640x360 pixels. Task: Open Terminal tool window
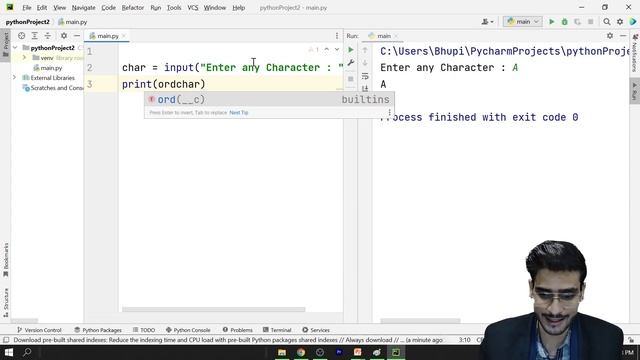[277, 330]
